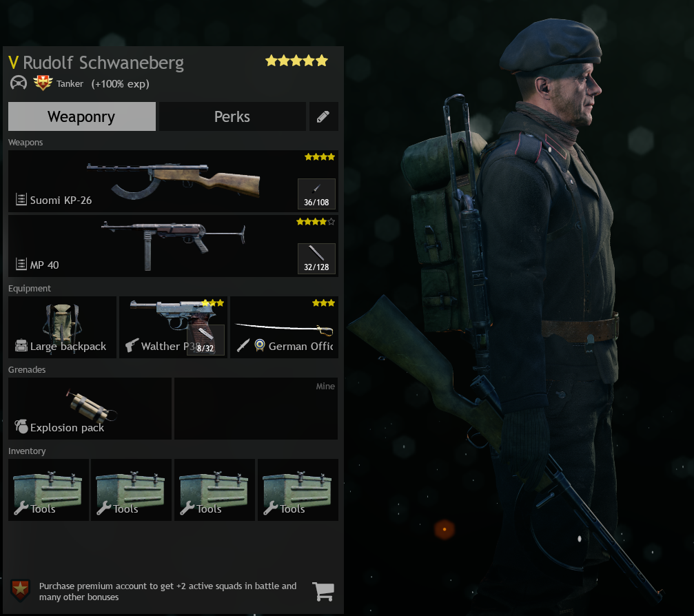The image size is (694, 616).
Task: Select the Explosion pack grenade slot
Action: coord(90,409)
